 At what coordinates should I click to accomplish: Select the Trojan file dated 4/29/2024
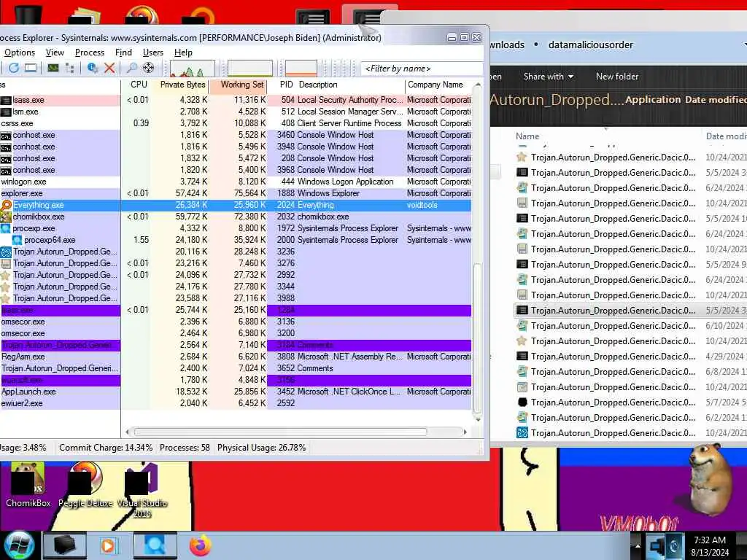click(630, 356)
